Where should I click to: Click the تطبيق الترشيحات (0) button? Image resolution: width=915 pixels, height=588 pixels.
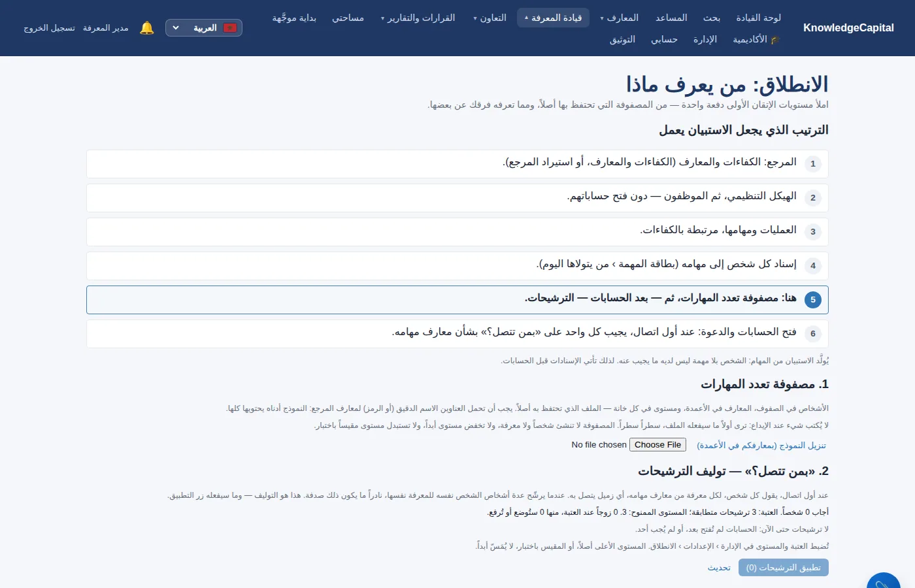click(784, 568)
